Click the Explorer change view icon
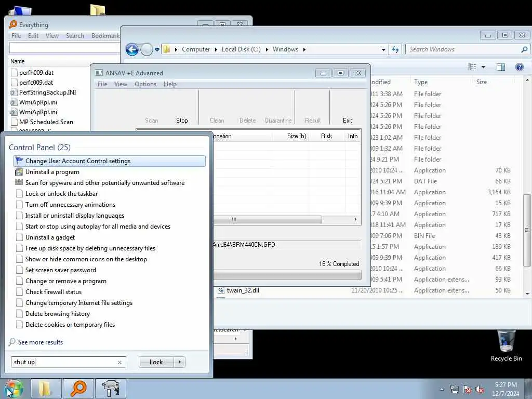The width and height of the screenshot is (532, 399). (472, 67)
